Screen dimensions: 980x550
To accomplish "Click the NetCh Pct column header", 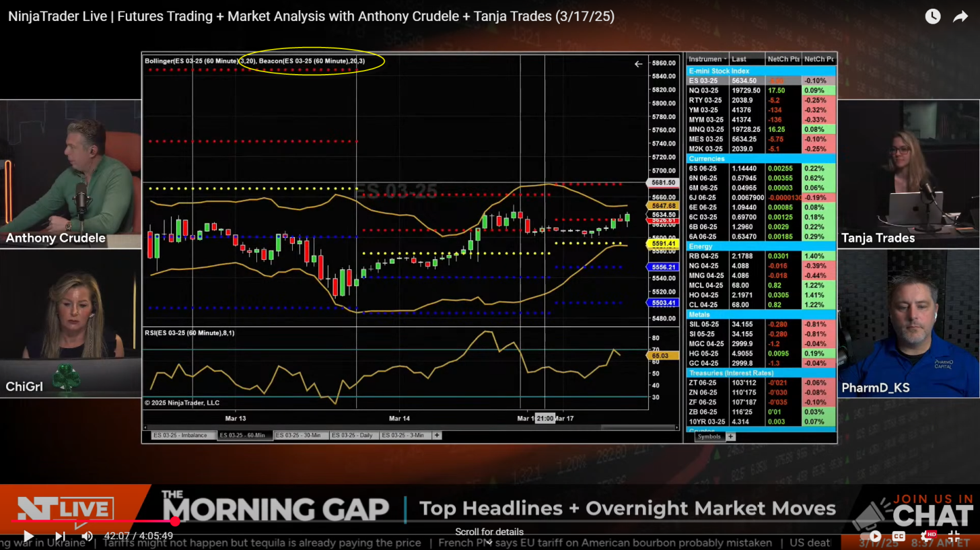I will (818, 59).
